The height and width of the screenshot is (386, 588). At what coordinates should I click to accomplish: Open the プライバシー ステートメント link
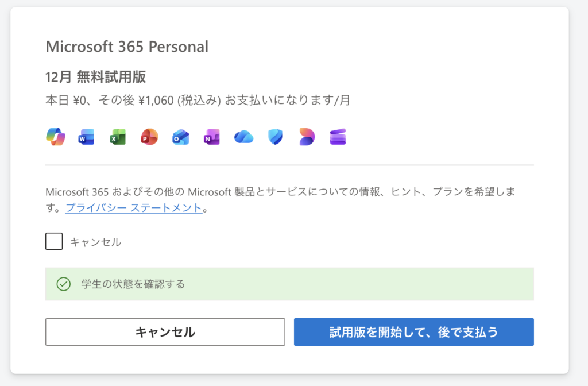click(134, 208)
